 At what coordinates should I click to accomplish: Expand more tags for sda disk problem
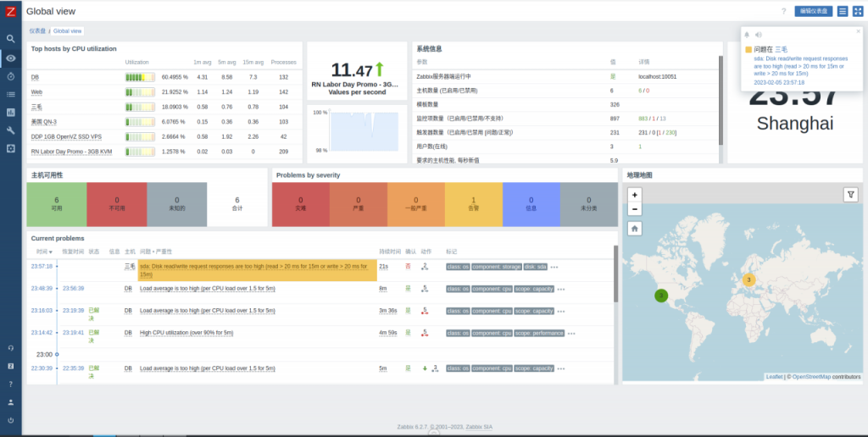pos(554,267)
